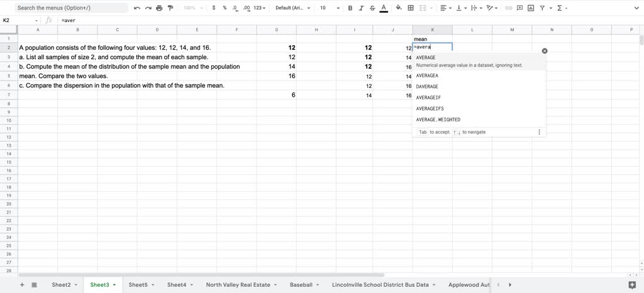
Task: Open the borders tool
Action: point(411,8)
